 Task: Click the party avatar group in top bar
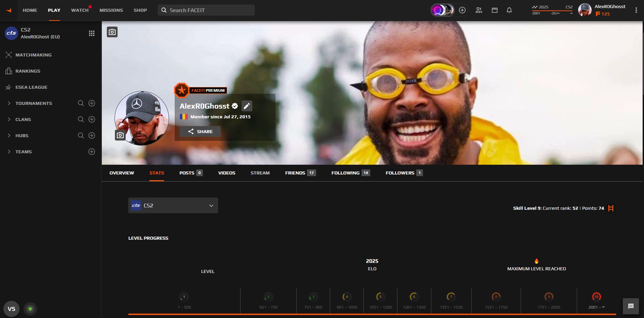coord(443,10)
